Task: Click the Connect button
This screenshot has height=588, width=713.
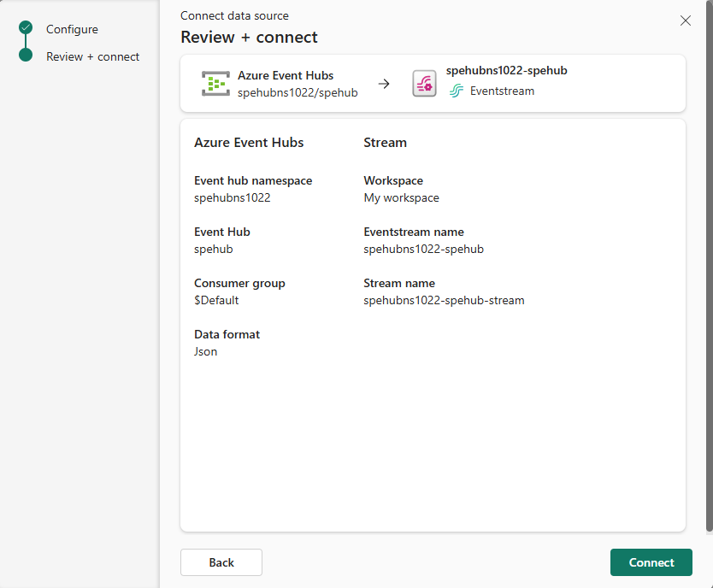Action: 651,562
